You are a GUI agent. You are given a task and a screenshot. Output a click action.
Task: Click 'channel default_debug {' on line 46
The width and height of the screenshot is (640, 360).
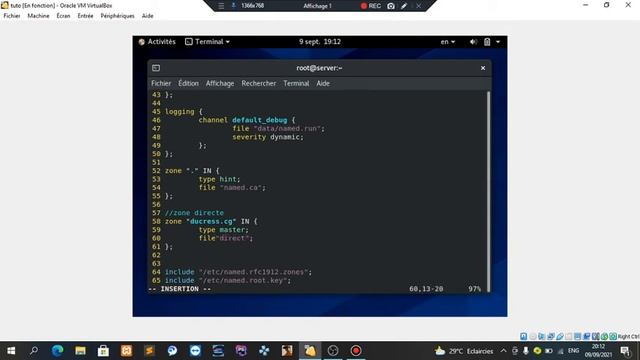tap(247, 120)
